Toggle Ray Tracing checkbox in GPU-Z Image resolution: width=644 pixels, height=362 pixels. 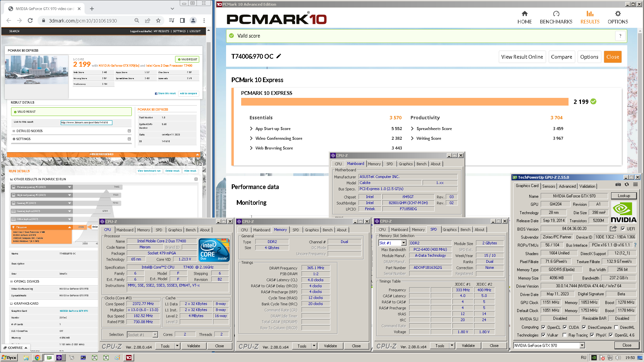pyautogui.click(x=565, y=335)
